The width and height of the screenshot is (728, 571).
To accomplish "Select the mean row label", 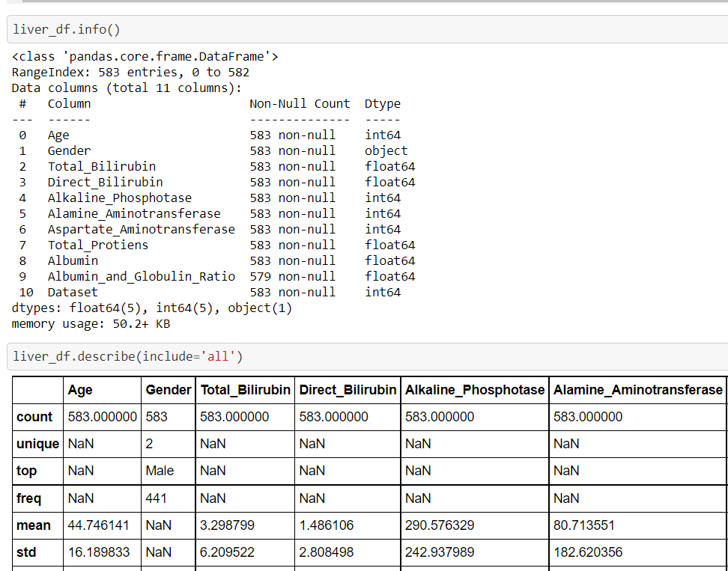I will tap(34, 525).
